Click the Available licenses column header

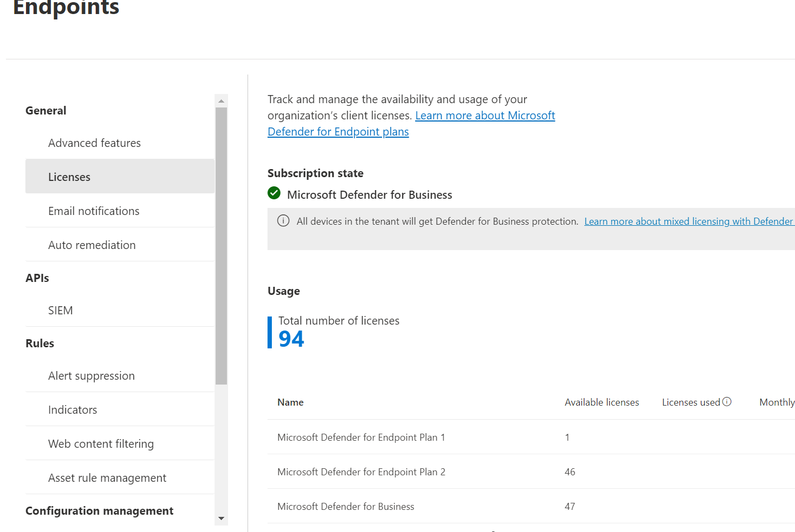click(x=602, y=401)
